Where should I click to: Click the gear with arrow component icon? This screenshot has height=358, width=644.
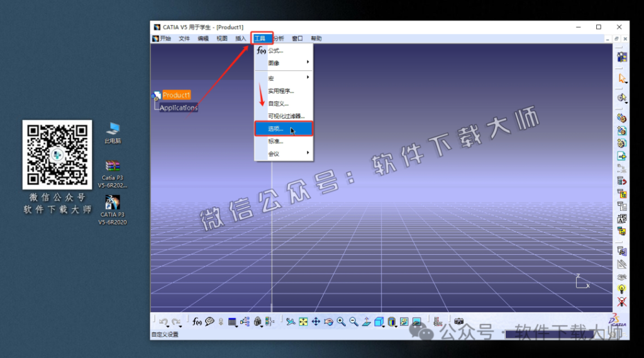(x=622, y=98)
